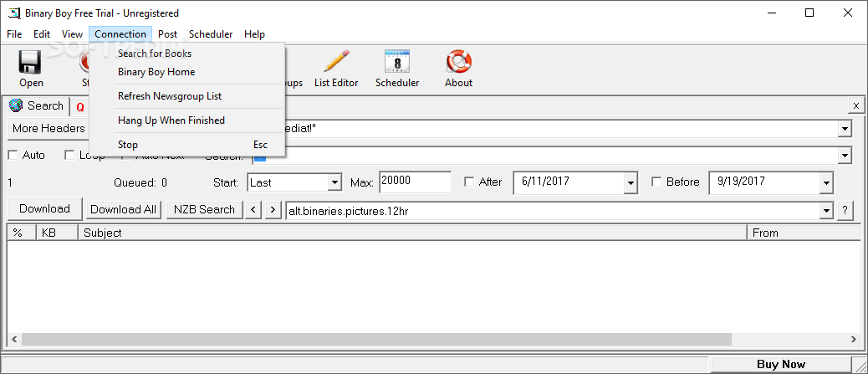Switch to the Search tab
This screenshot has width=868, height=374.
point(38,105)
